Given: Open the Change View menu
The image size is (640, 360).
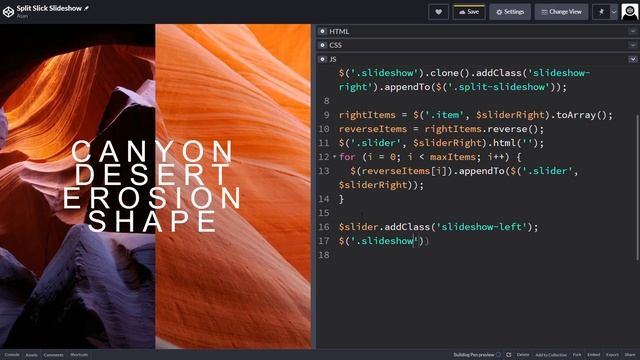Looking at the screenshot, I should [x=561, y=12].
